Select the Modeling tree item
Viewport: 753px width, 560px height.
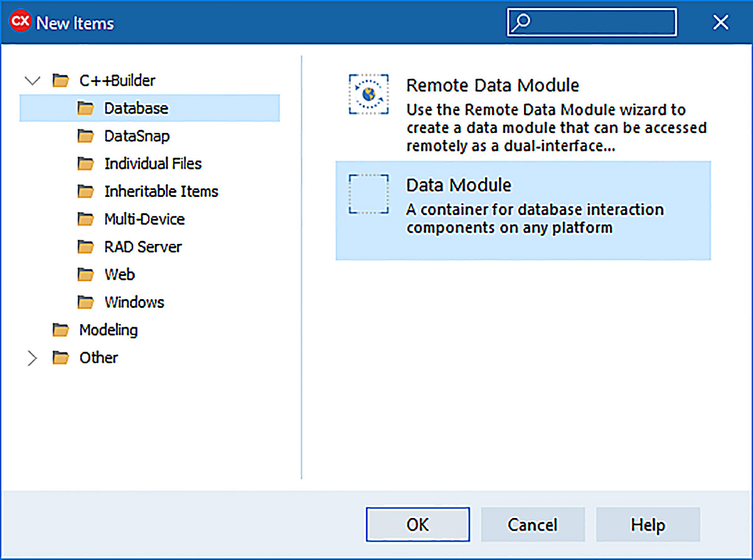point(109,329)
